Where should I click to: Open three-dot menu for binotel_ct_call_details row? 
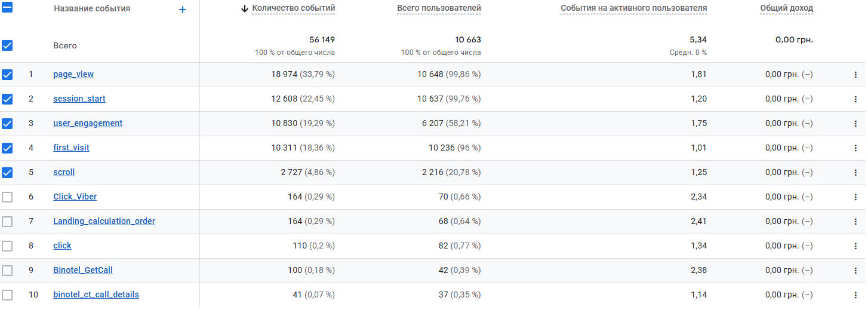[x=855, y=295]
